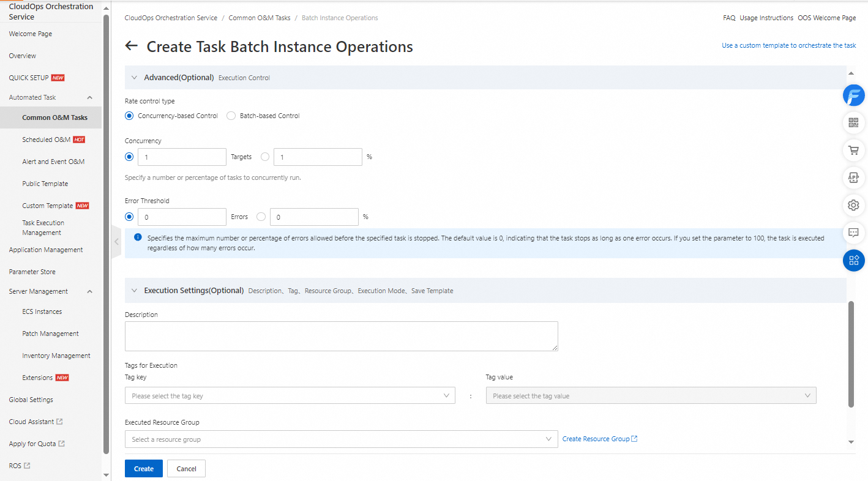Click the sidebar scrollbar down arrow
Screen dimensions: 868x481
(106, 474)
